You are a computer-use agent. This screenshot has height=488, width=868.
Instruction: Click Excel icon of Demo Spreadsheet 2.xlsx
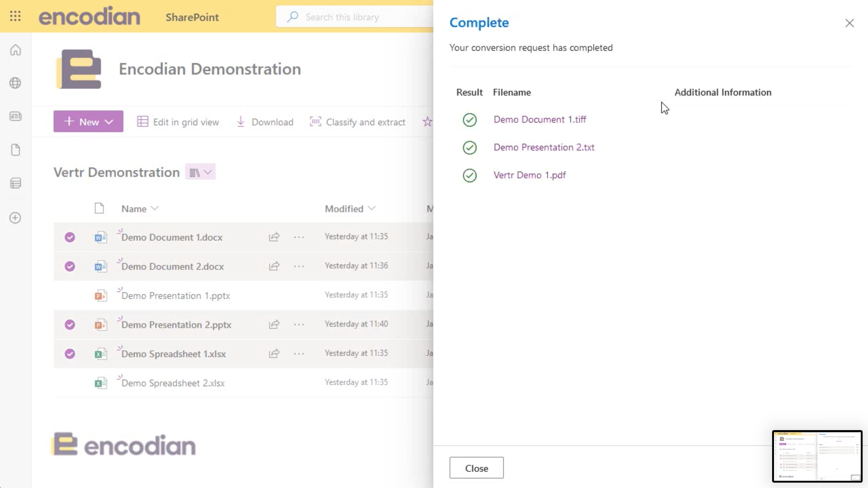click(100, 383)
